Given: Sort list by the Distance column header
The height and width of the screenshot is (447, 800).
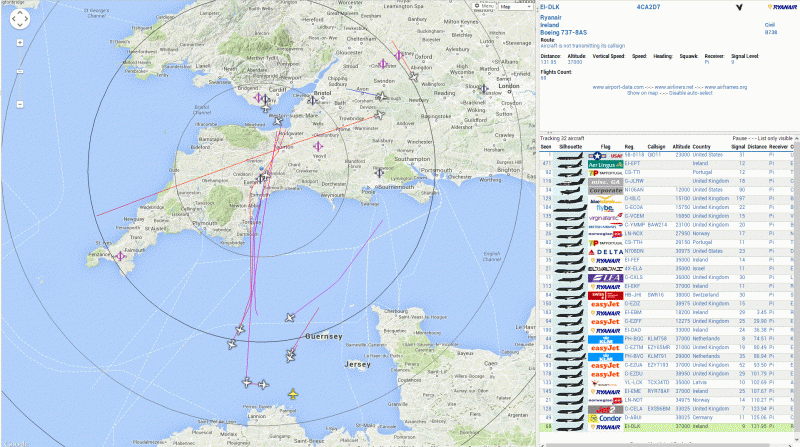Looking at the screenshot, I should (757, 147).
